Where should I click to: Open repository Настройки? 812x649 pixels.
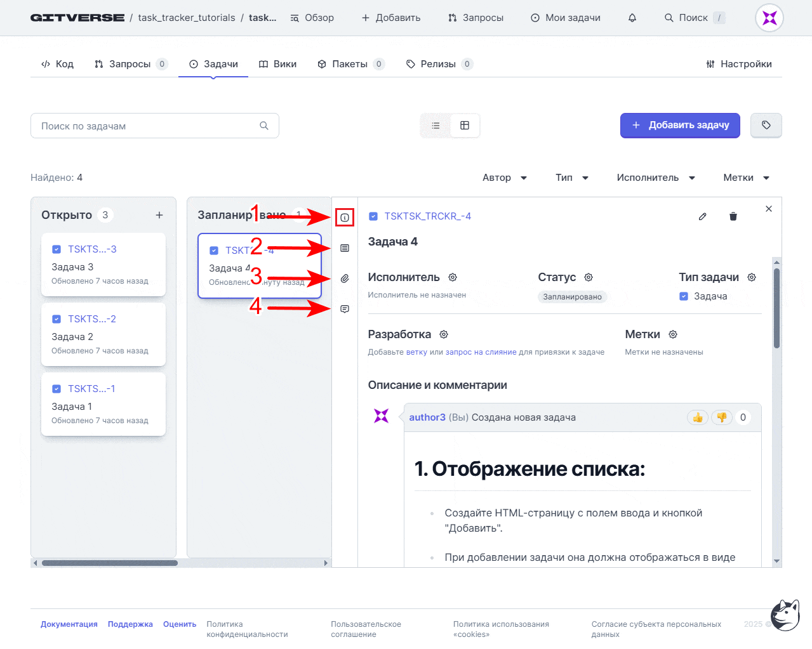[x=739, y=64]
